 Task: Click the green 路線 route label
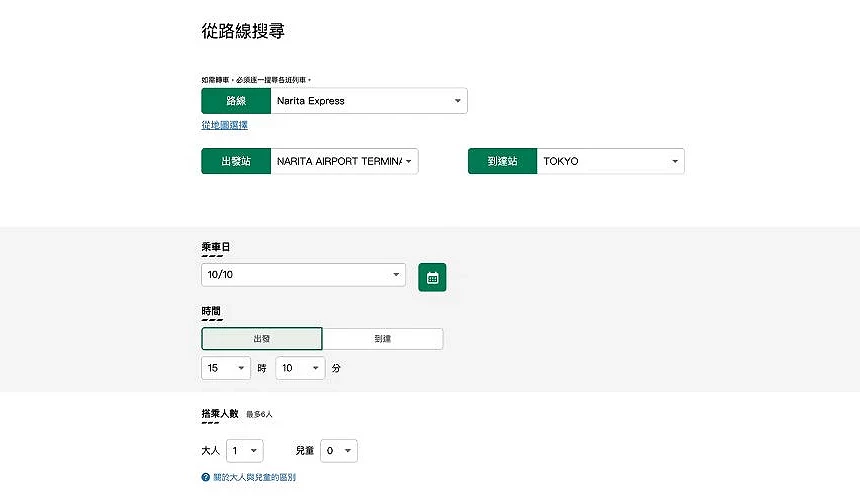236,101
